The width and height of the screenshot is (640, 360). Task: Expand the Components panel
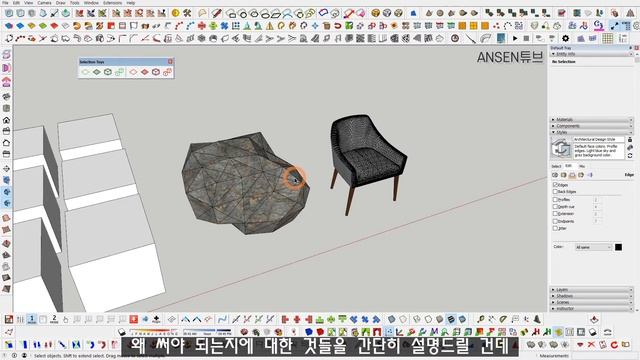coord(591,126)
